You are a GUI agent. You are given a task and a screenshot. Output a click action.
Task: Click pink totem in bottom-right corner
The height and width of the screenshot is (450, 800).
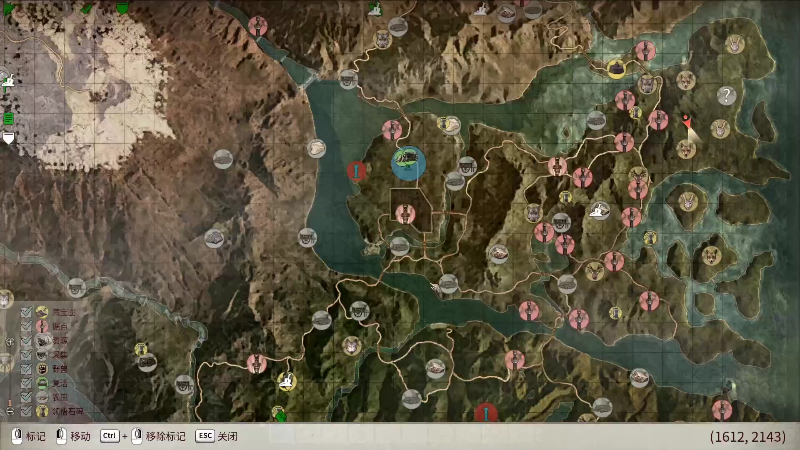pos(722,410)
